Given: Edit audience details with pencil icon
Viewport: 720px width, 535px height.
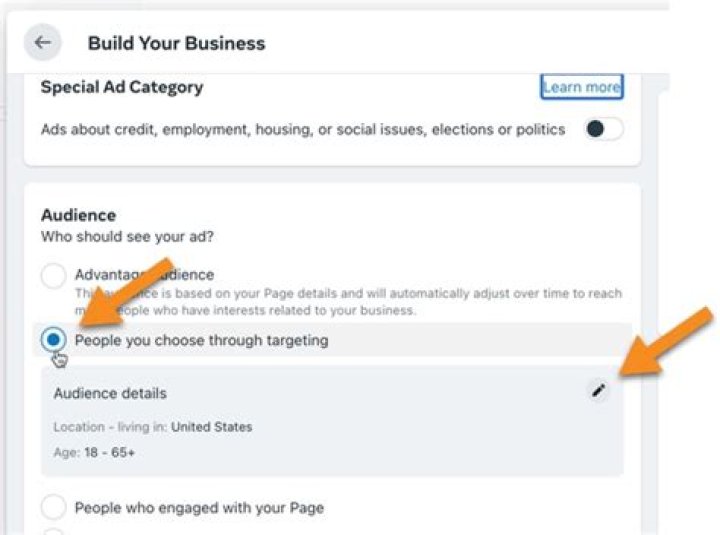Looking at the screenshot, I should 598,391.
